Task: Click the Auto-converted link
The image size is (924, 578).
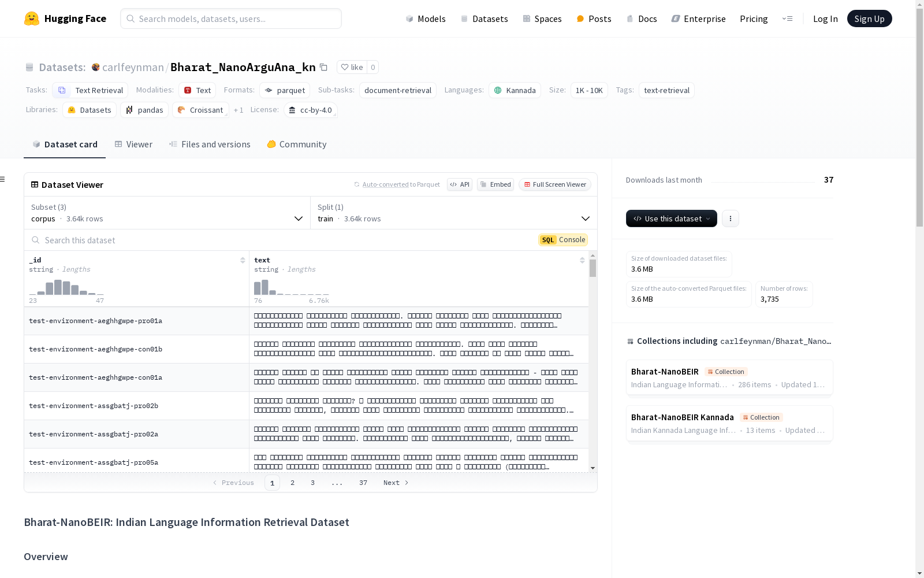Action: pos(385,184)
